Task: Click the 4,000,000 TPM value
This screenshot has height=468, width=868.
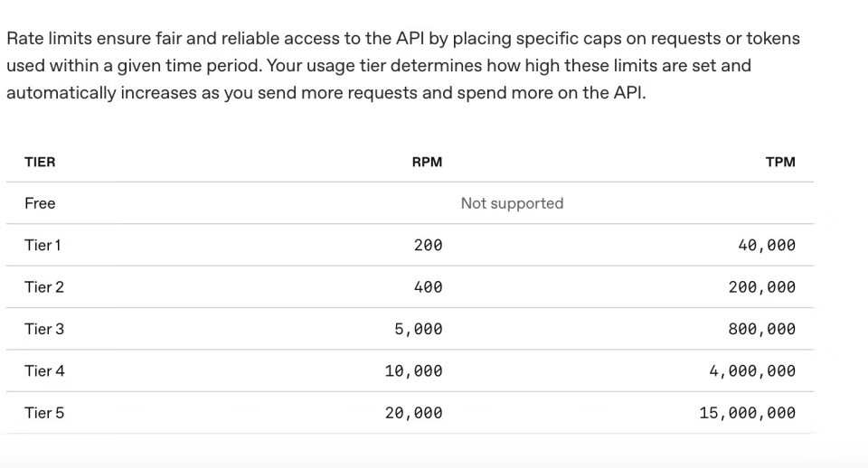Action: tap(753, 370)
